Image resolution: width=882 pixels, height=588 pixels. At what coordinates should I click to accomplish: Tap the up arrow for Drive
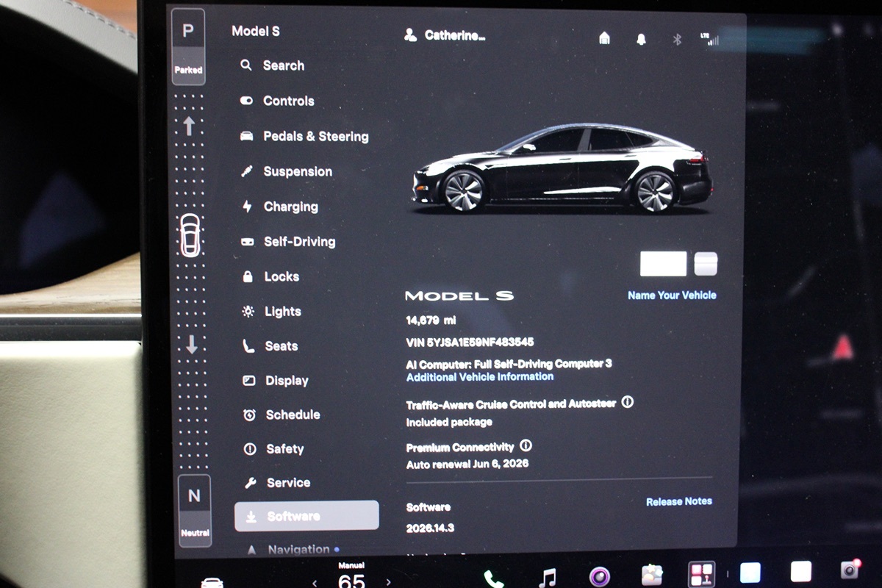click(x=189, y=126)
